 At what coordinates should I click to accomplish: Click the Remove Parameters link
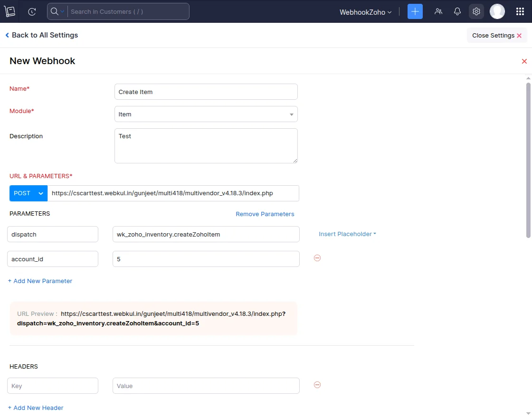point(265,214)
